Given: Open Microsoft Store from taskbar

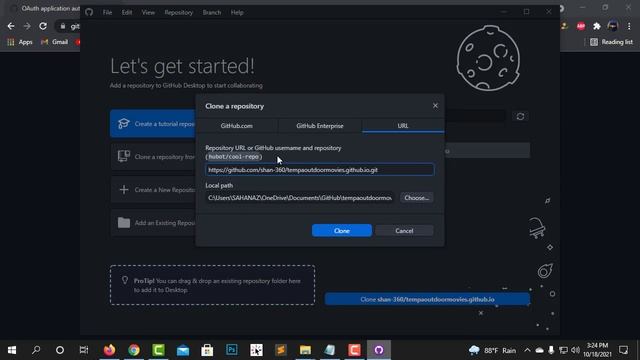Looking at the screenshot, I should tap(207, 350).
